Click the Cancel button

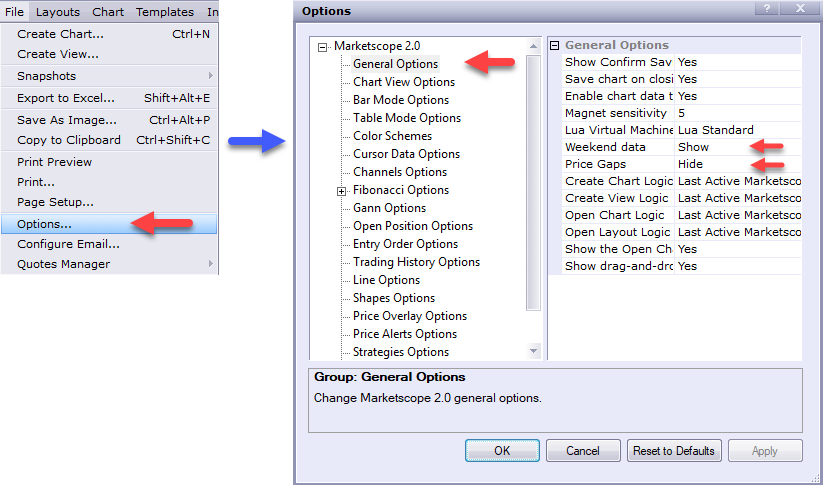pyautogui.click(x=583, y=451)
